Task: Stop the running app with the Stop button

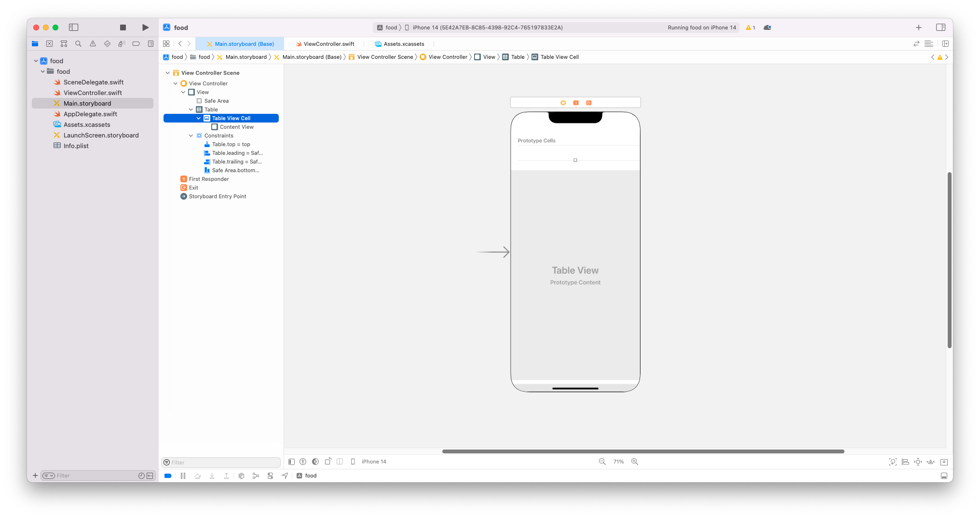Action: pos(123,27)
